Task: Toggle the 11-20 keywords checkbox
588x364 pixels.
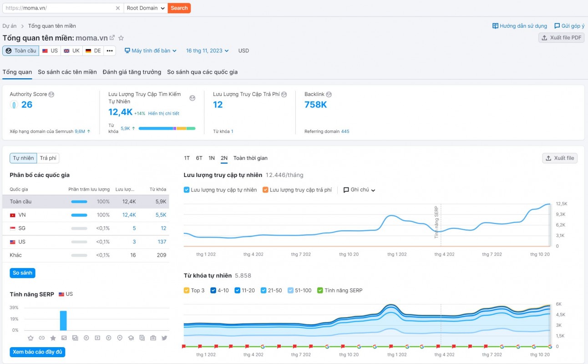Action: (x=237, y=290)
